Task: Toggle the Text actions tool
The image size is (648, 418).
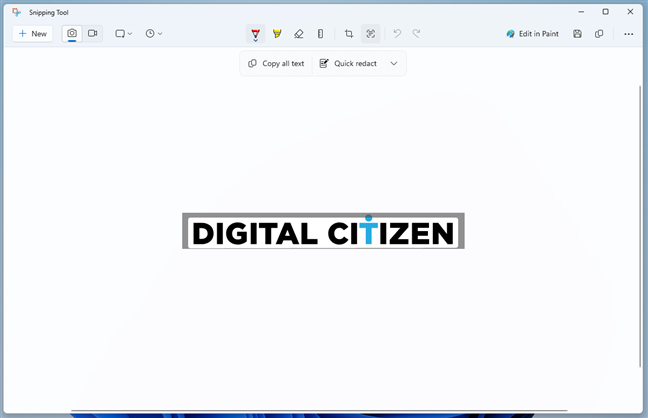Action: pos(371,33)
